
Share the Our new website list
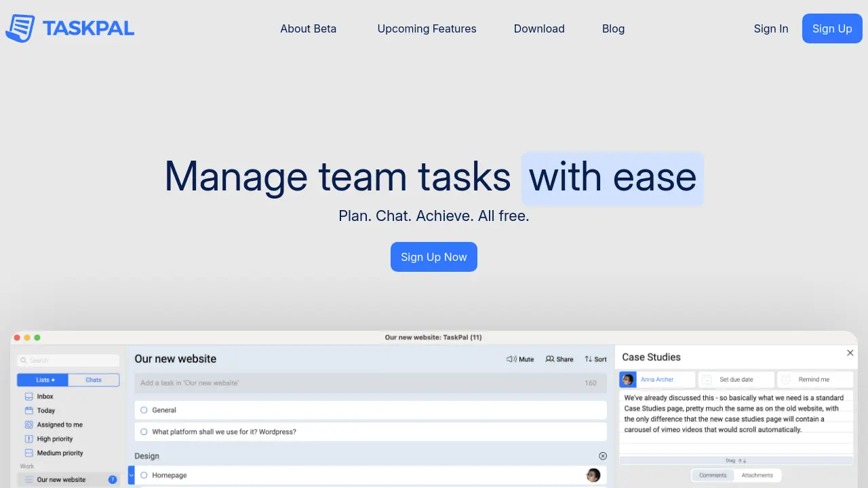pyautogui.click(x=559, y=359)
